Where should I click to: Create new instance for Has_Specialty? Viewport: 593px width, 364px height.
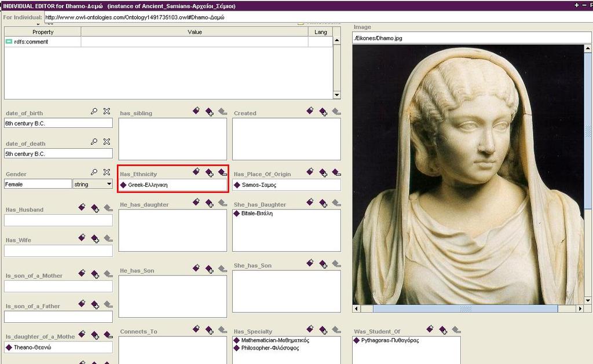(x=310, y=329)
